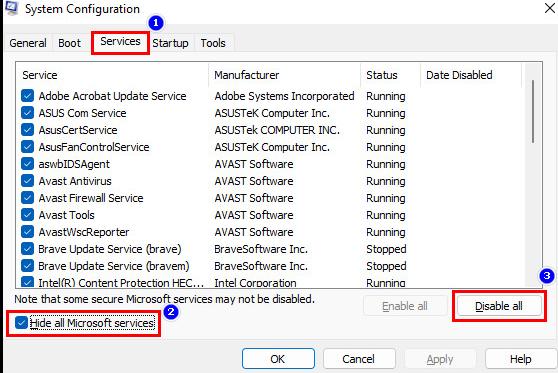Click Stopped status of Brave Update (bravem)
558x373 pixels.
(x=386, y=266)
